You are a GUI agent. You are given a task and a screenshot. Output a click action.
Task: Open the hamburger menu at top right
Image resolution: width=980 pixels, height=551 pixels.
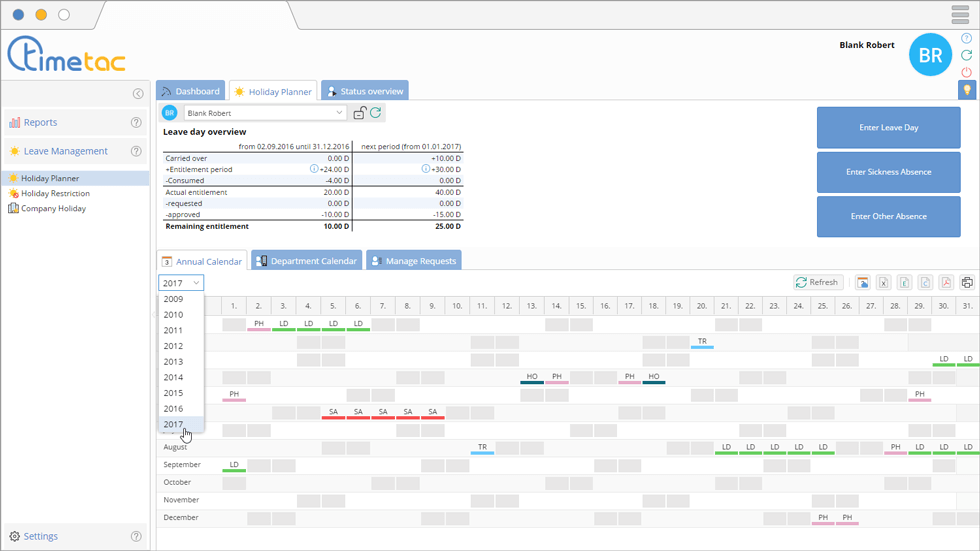point(960,15)
